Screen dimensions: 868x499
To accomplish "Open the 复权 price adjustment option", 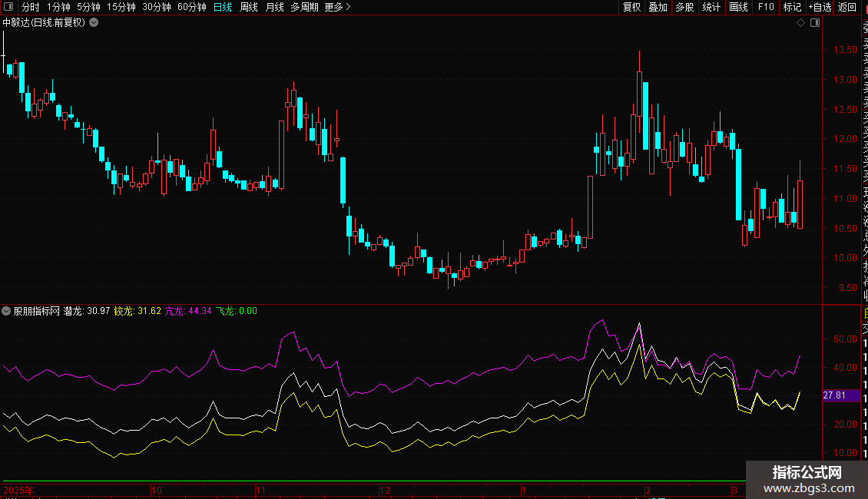I will 631,7.
